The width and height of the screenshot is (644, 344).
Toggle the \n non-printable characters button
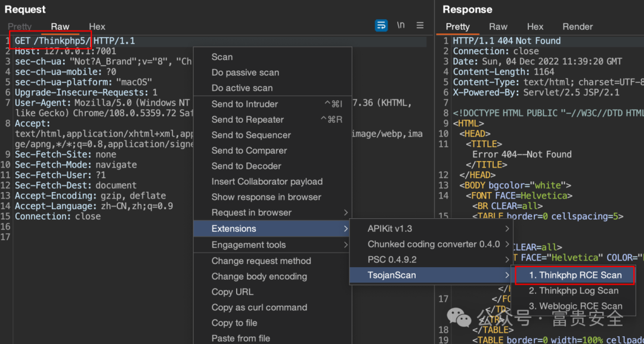(401, 26)
